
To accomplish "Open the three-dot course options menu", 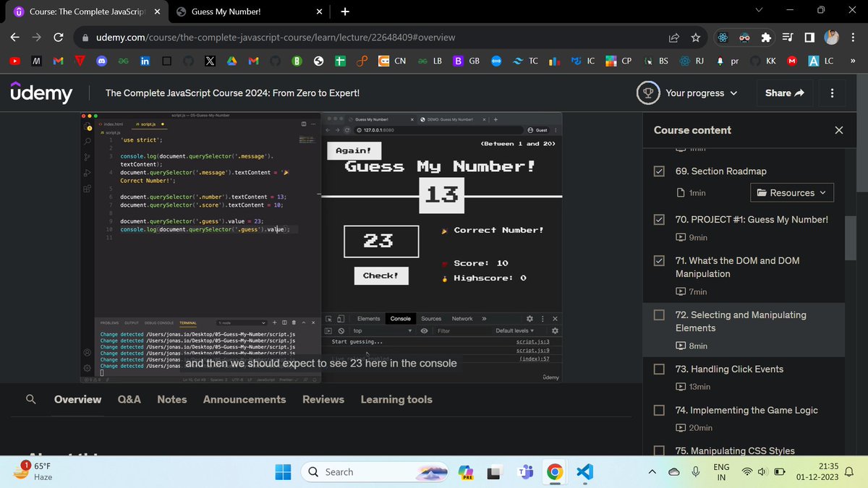I will coord(833,93).
